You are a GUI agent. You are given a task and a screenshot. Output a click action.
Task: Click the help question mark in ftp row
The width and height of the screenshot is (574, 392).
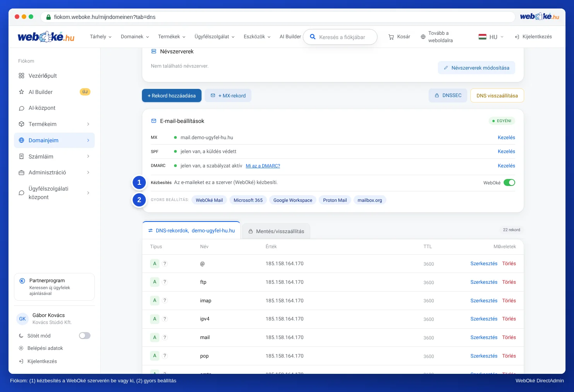pyautogui.click(x=165, y=282)
